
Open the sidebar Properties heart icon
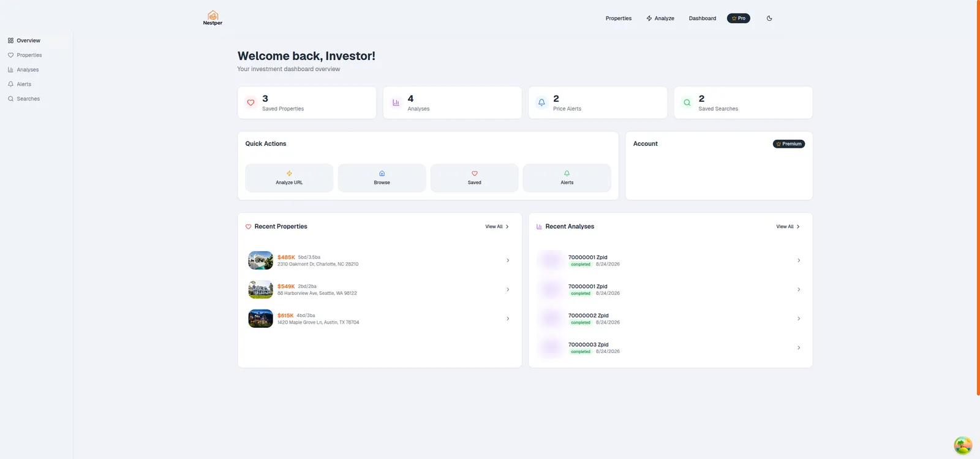click(10, 55)
